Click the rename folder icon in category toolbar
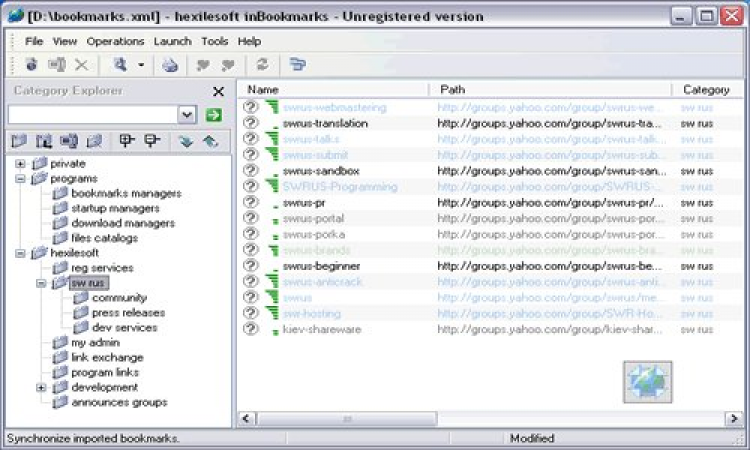Viewport: 750px width, 450px height. click(x=69, y=141)
